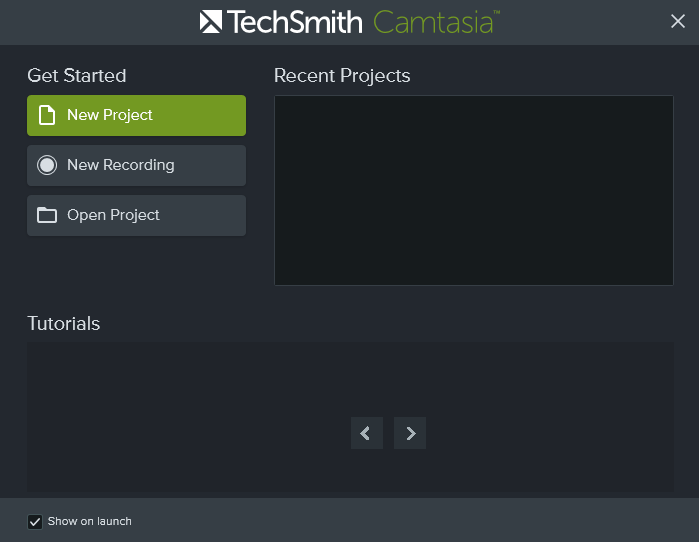Start a New Recording
The width and height of the screenshot is (699, 542).
click(136, 165)
